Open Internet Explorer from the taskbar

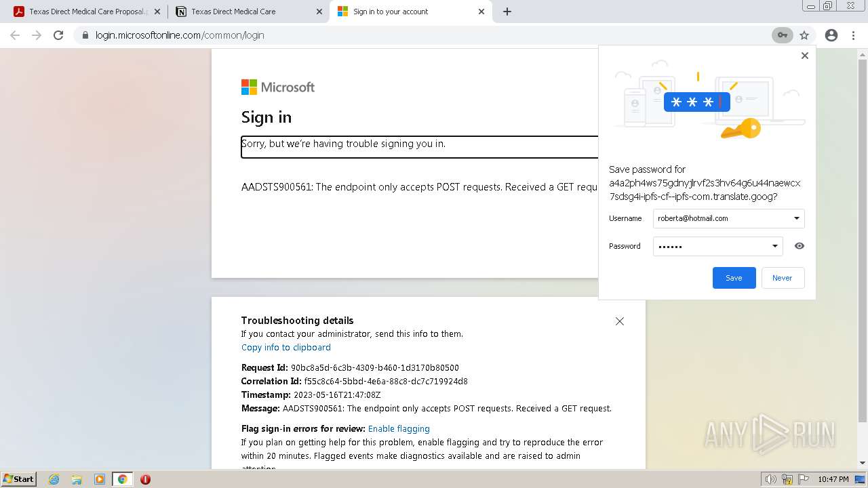54,479
